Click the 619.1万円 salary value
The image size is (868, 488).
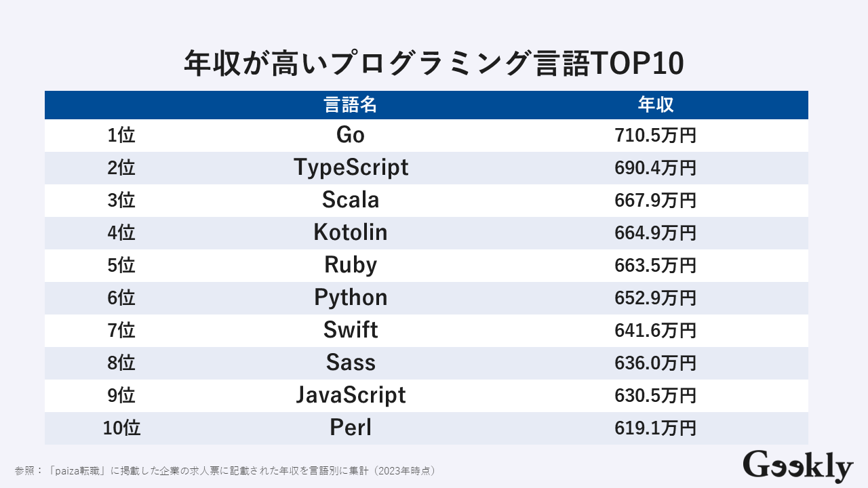(x=655, y=428)
